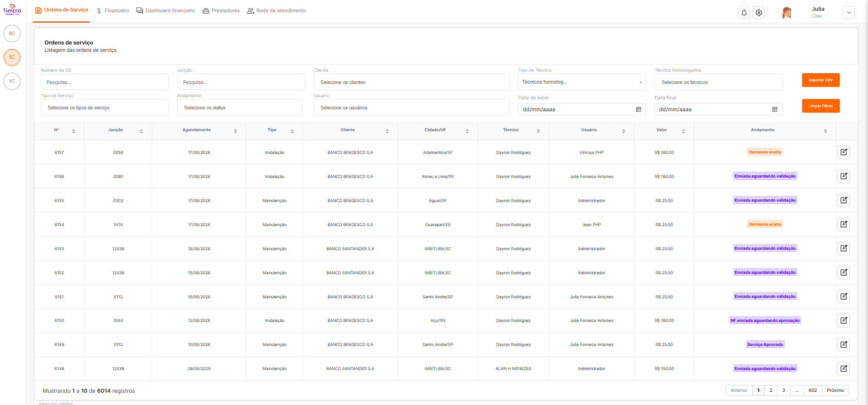Click the Número da OS search field
Image resolution: width=868 pixels, height=405 pixels.
(105, 82)
